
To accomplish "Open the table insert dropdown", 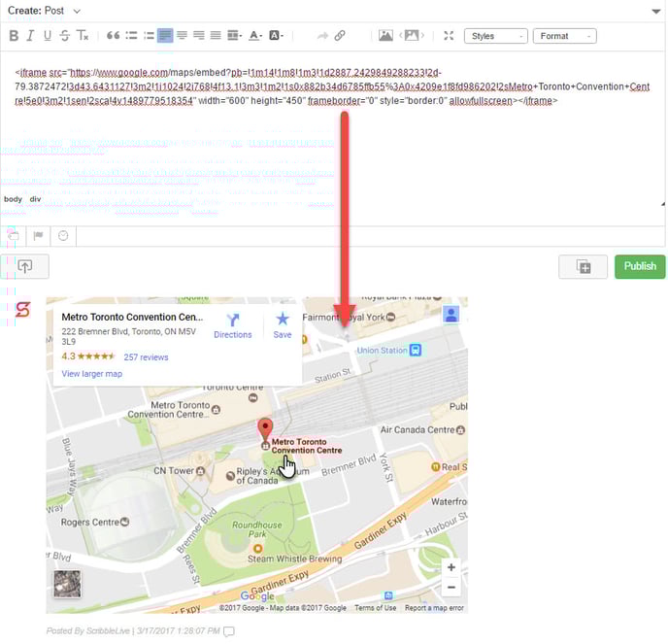I will point(234,35).
